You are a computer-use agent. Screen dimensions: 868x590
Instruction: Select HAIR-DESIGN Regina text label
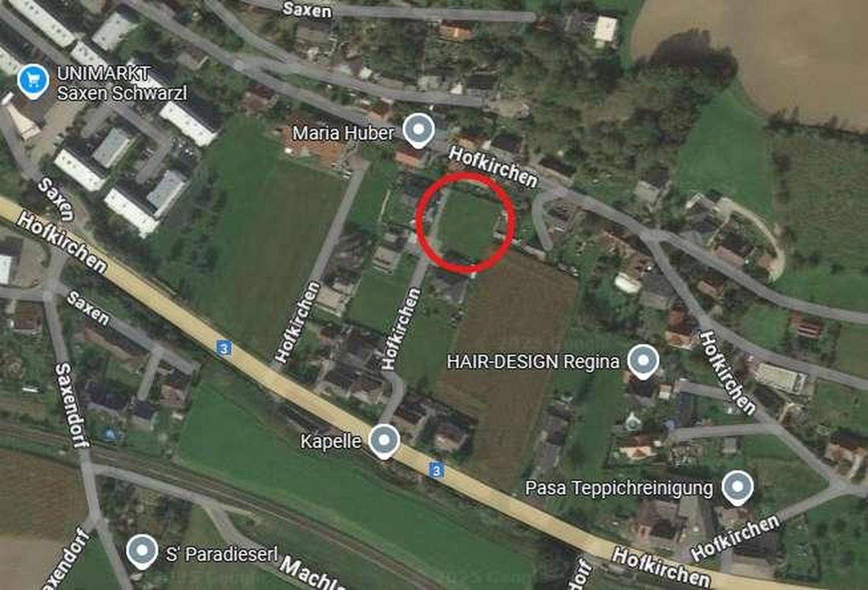coord(533,362)
